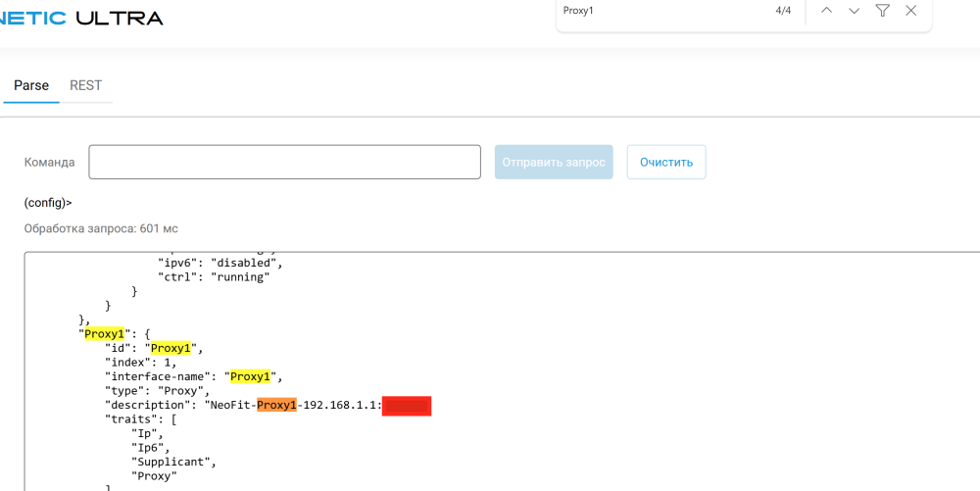Close the find-in-page bar
Viewport: 980px width, 491px height.
910,11
